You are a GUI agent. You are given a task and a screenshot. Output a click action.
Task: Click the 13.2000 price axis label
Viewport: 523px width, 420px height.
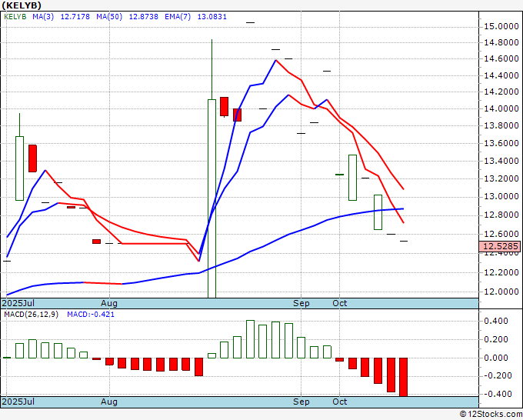(501, 178)
